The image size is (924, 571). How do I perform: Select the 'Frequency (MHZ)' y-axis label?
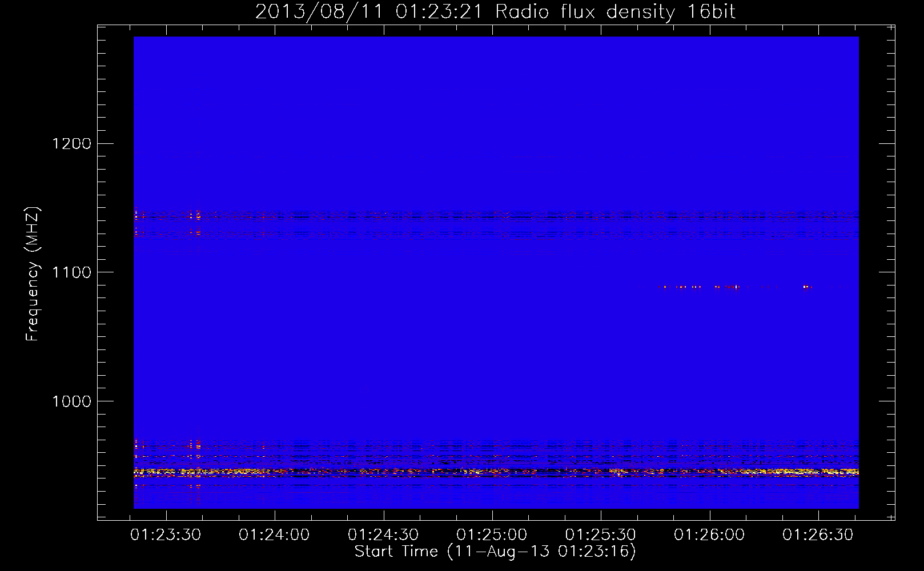coord(33,274)
